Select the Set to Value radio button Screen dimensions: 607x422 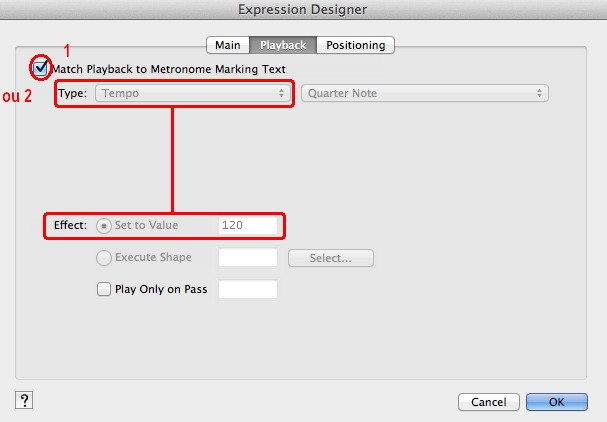click(104, 226)
